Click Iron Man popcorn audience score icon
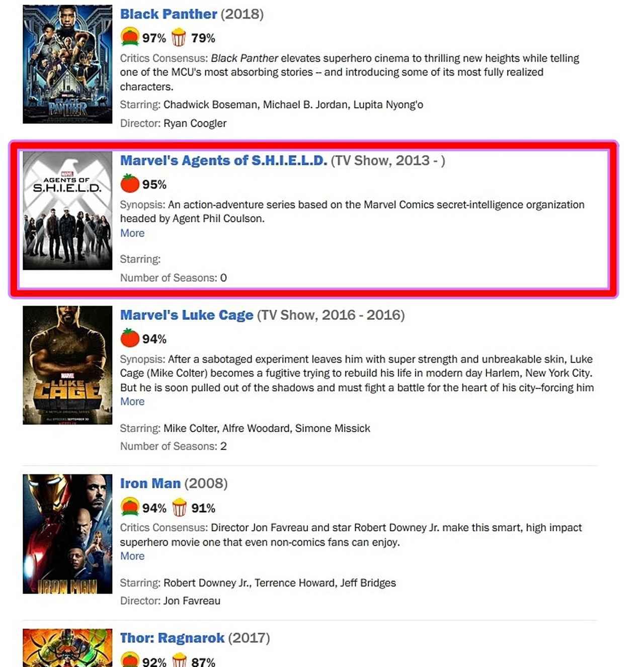 (179, 508)
